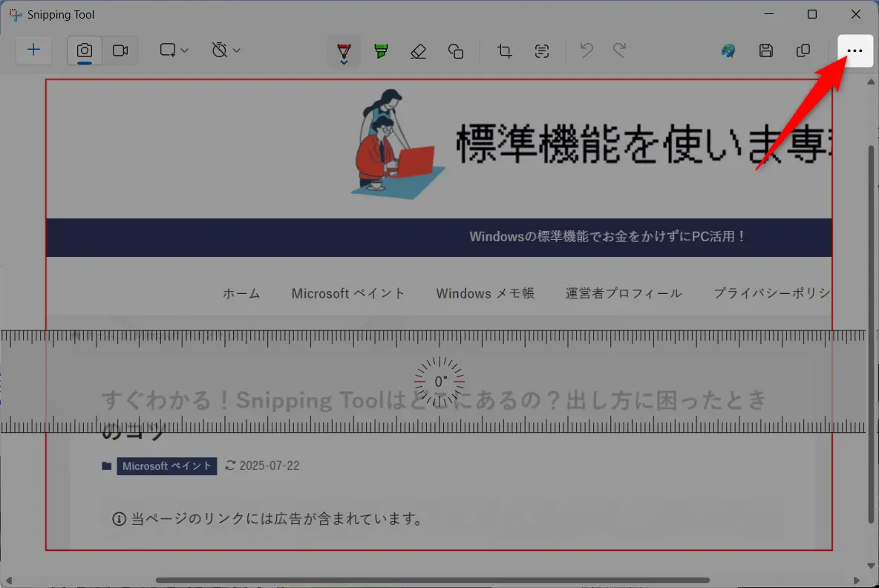Click the horizontal scrollbar thumb
This screenshot has height=588, width=879.
(432, 580)
